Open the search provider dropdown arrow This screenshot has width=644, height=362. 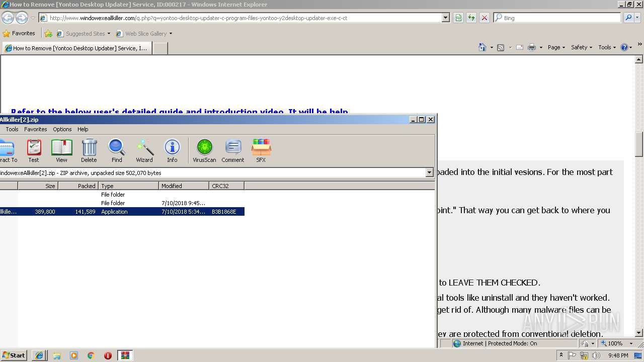point(637,18)
